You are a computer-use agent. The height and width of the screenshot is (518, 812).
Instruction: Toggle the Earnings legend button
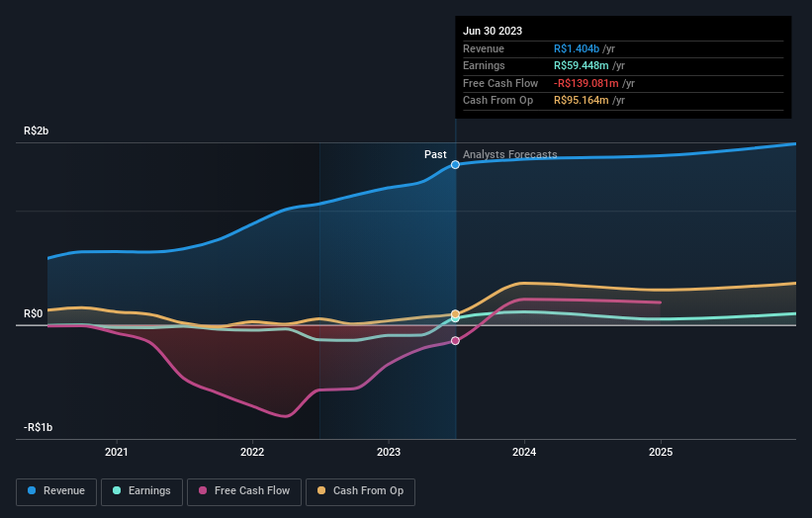[x=141, y=491]
